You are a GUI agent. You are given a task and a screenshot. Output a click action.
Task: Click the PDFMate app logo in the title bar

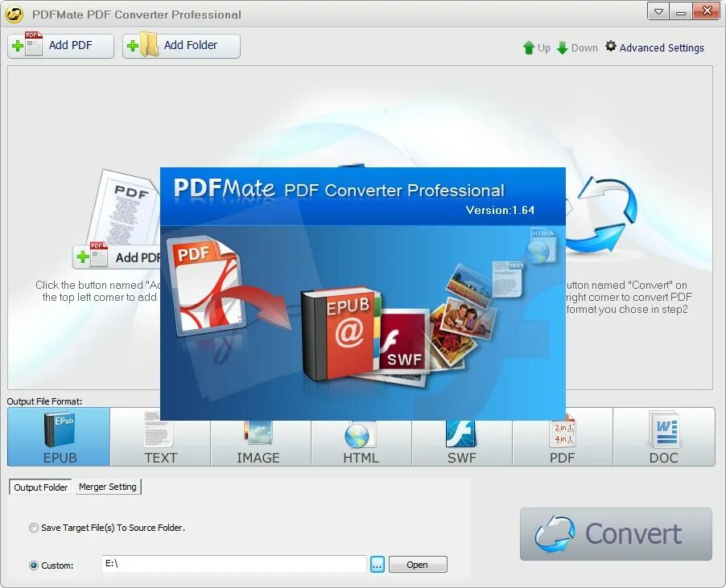click(x=14, y=14)
